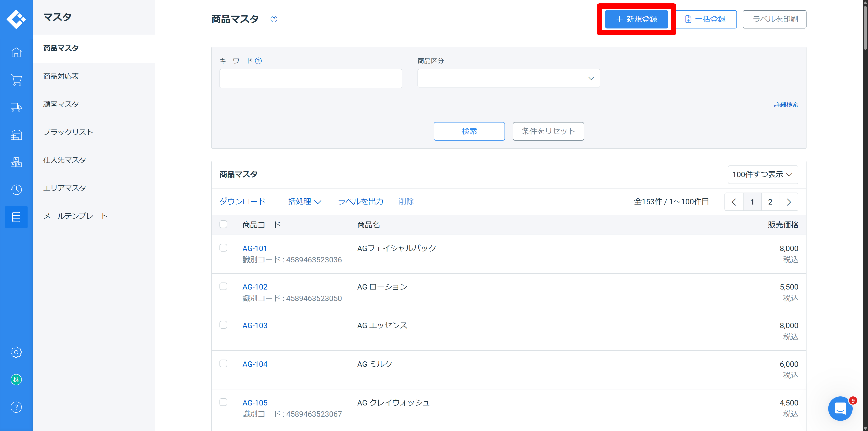Open product code AG-102 link
The width and height of the screenshot is (868, 431).
click(x=255, y=287)
